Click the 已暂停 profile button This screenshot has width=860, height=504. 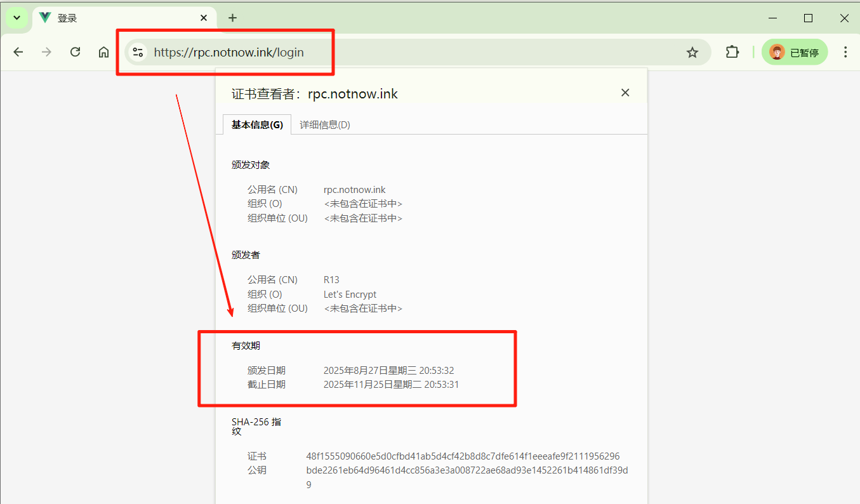pyautogui.click(x=795, y=52)
